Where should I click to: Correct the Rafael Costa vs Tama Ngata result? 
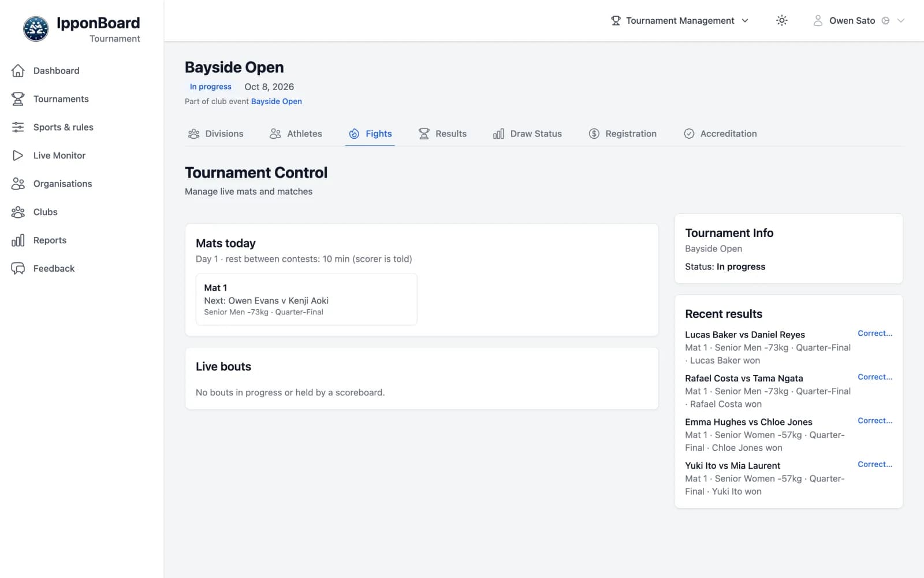click(x=874, y=377)
